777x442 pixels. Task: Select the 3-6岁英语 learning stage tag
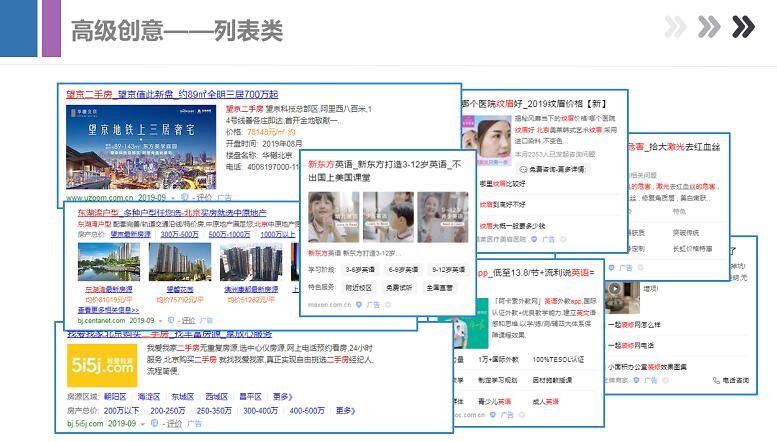point(359,270)
